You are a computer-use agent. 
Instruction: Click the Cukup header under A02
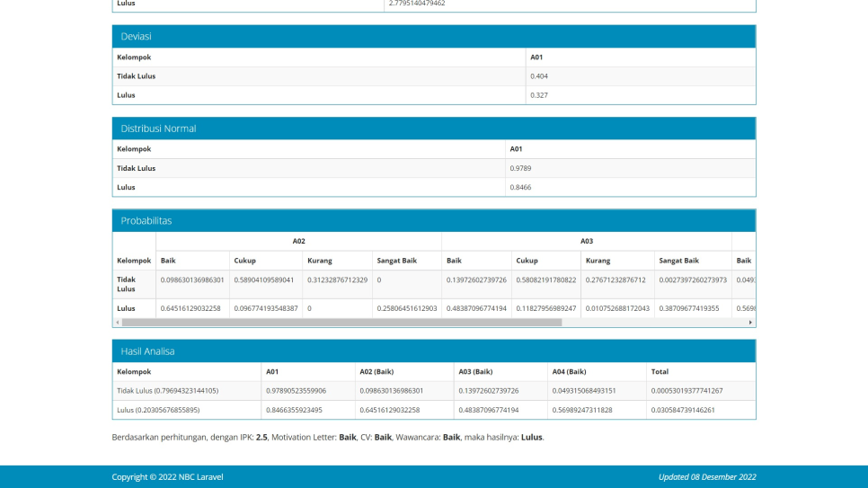[244, 261]
